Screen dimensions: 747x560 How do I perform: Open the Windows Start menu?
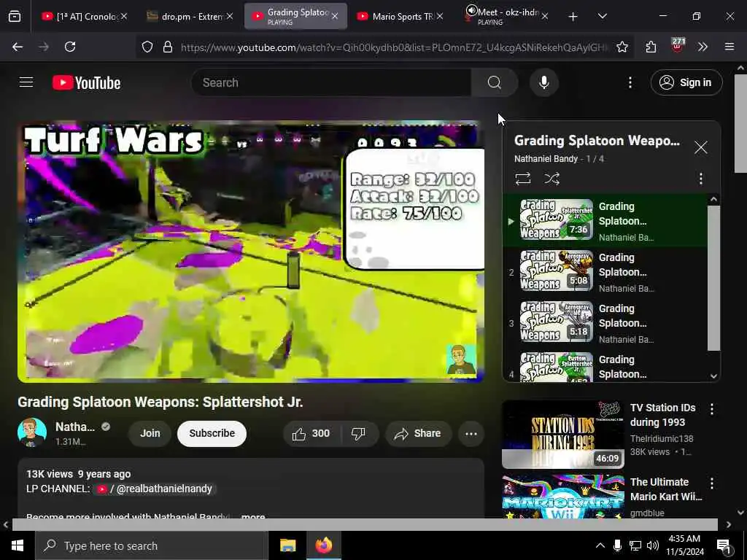coord(18,545)
